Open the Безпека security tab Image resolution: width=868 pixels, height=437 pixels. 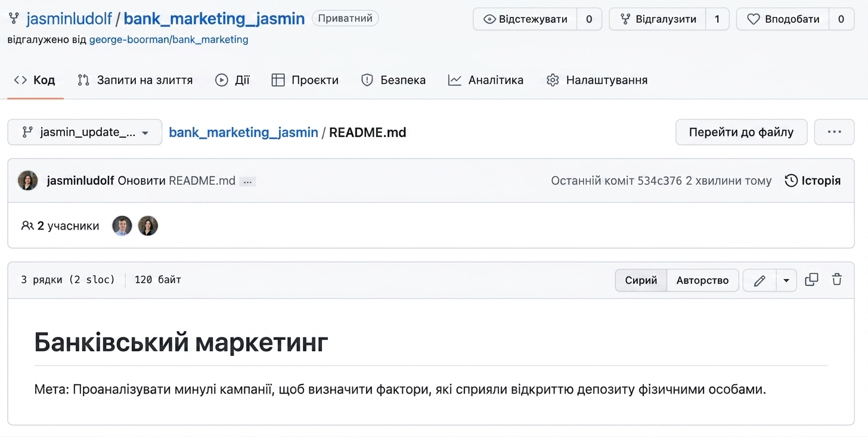[393, 80]
